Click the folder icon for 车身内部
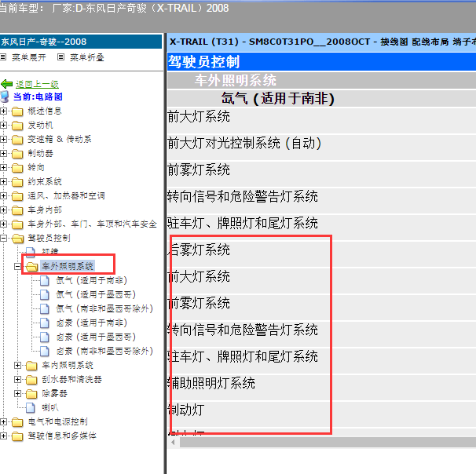 point(17,210)
